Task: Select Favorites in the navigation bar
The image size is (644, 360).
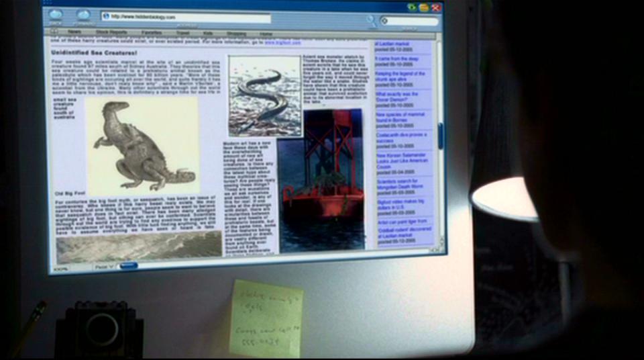Action: (x=151, y=32)
